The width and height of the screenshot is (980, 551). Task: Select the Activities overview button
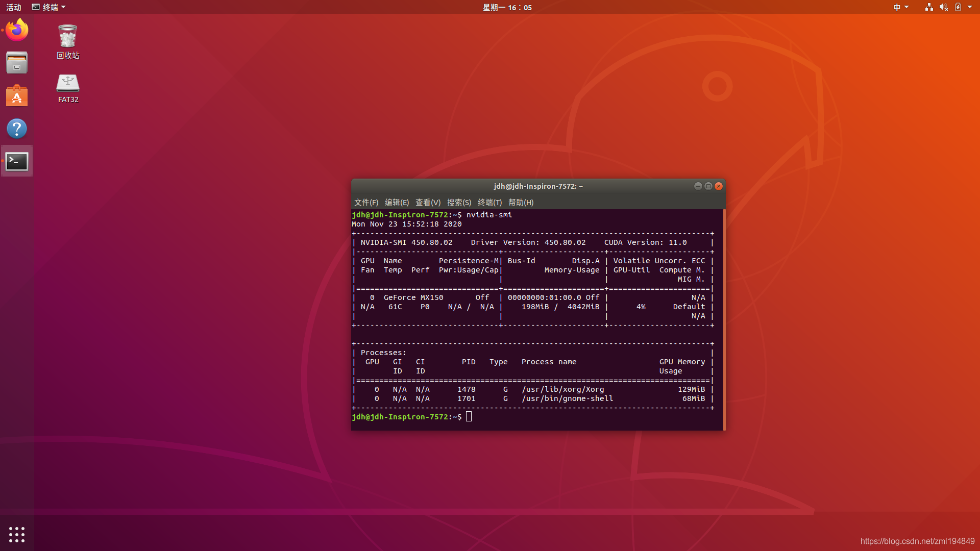[x=13, y=8]
